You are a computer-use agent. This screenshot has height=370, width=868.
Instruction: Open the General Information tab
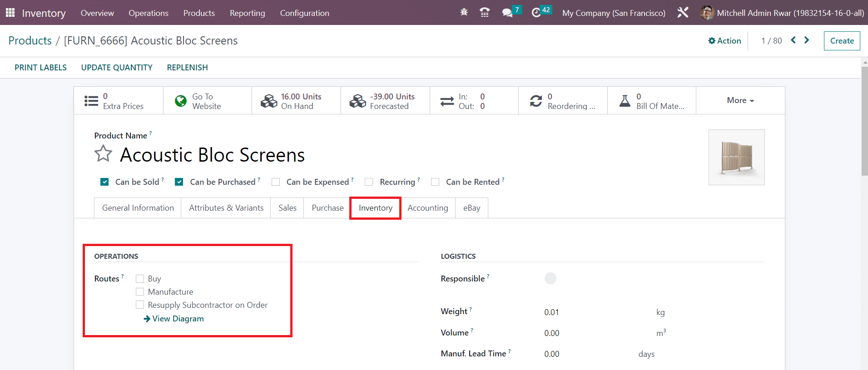click(138, 208)
